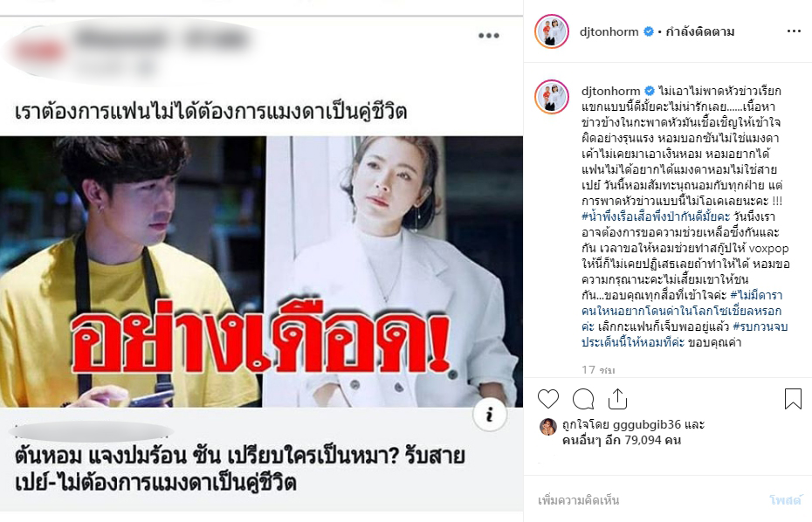Screen dimensions: 812x522
Task: Click the djtonhorm avatar beside the caption
Action: 552,96
